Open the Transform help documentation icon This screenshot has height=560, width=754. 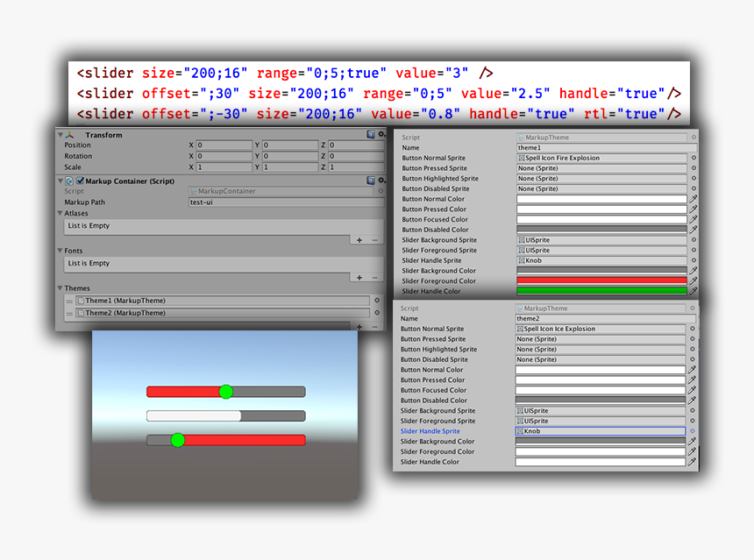[372, 133]
